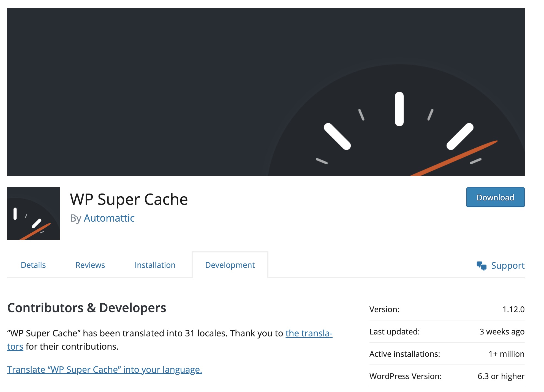Click the version number 1.12.0

pos(513,309)
